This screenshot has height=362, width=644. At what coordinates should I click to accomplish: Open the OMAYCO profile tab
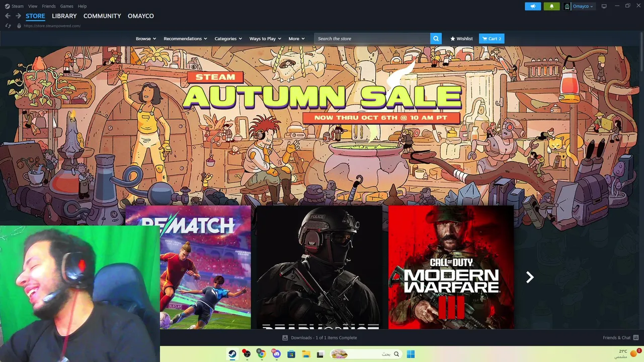click(141, 16)
